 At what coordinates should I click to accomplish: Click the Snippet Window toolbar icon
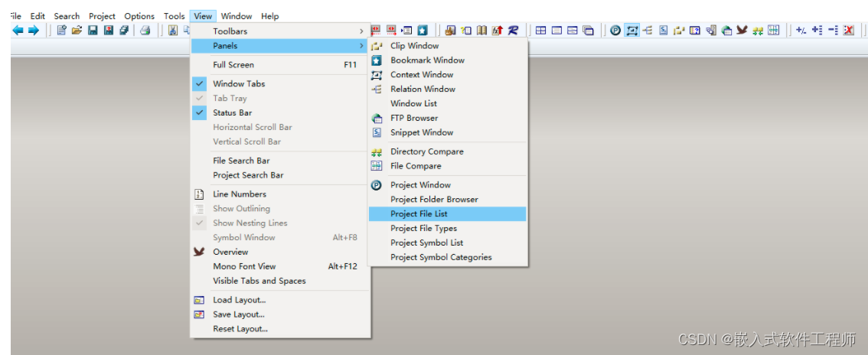(663, 31)
